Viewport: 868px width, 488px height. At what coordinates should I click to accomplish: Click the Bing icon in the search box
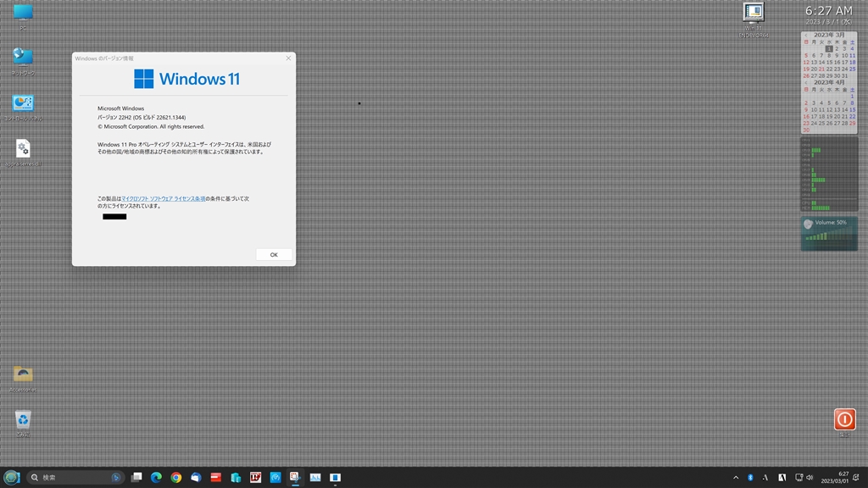click(x=115, y=477)
